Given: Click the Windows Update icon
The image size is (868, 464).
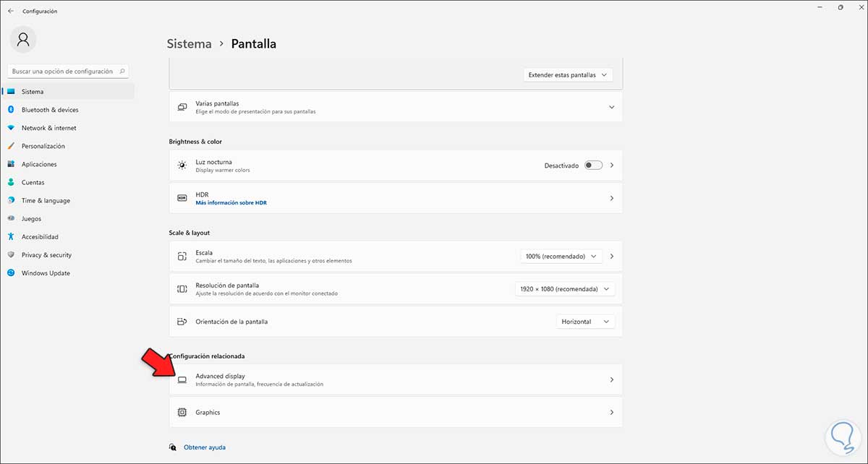Looking at the screenshot, I should [x=11, y=273].
